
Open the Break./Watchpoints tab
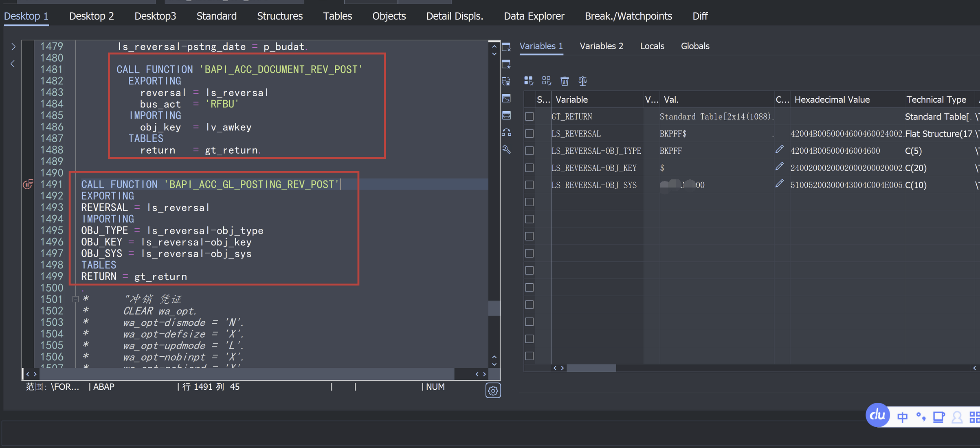coord(628,16)
